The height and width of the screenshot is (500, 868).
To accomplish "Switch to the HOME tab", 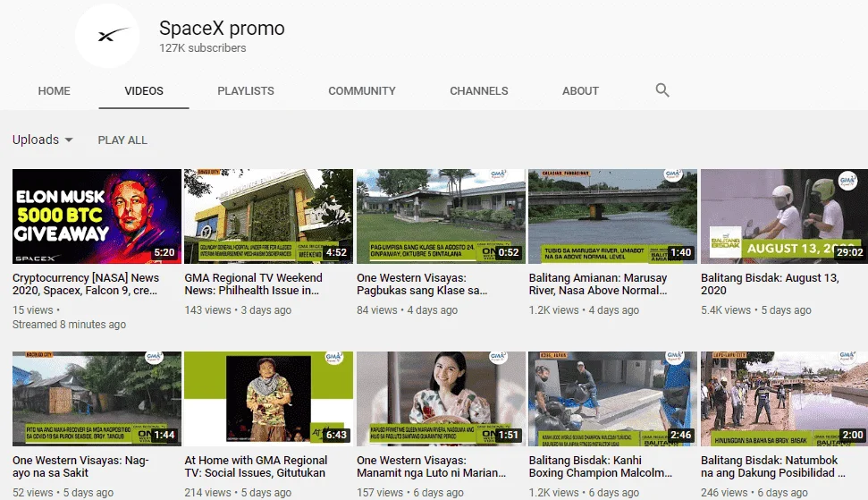I will tap(55, 91).
